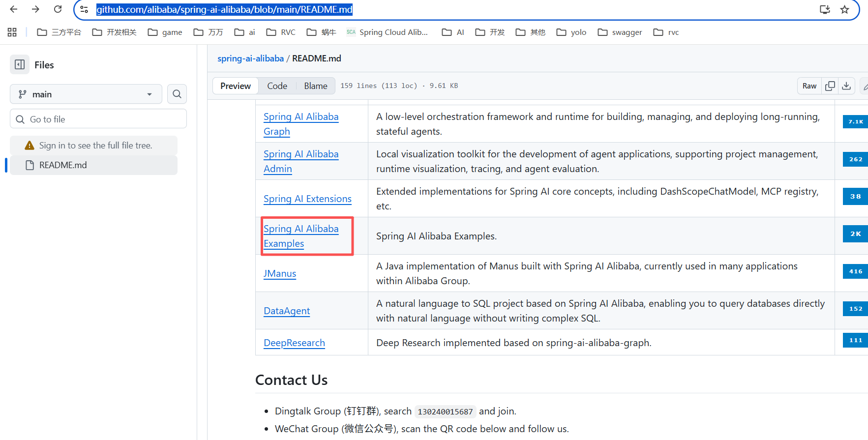
Task: Switch to the Preview tab
Action: (236, 86)
